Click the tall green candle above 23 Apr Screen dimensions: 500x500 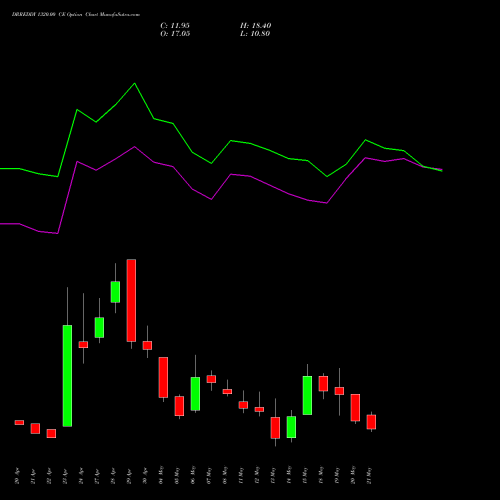point(67,376)
